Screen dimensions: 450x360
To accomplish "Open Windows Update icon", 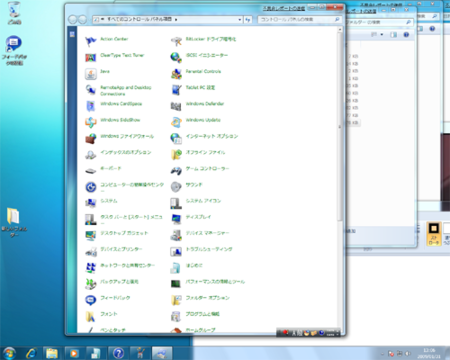I will click(x=176, y=122).
